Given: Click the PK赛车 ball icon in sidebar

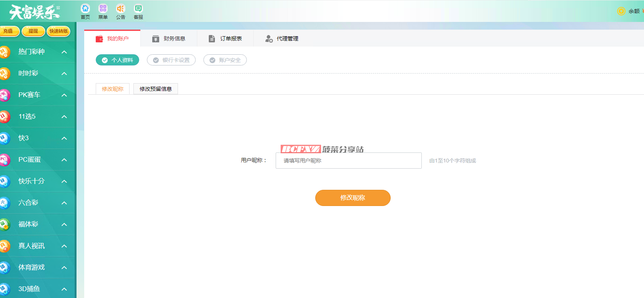Looking at the screenshot, I should click(5, 95).
